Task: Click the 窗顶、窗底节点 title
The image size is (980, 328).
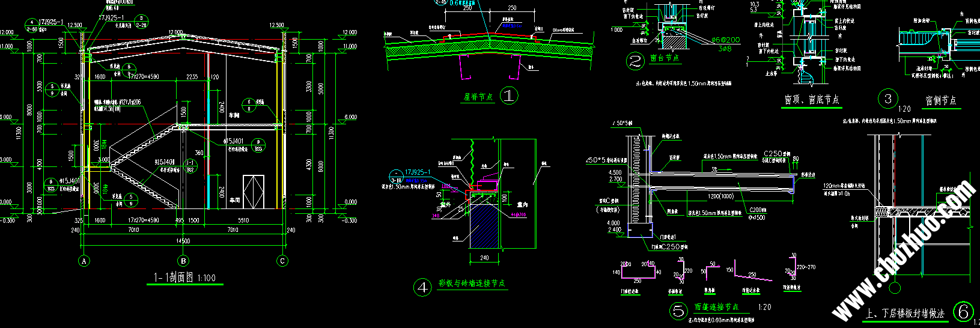Action: tap(812, 100)
